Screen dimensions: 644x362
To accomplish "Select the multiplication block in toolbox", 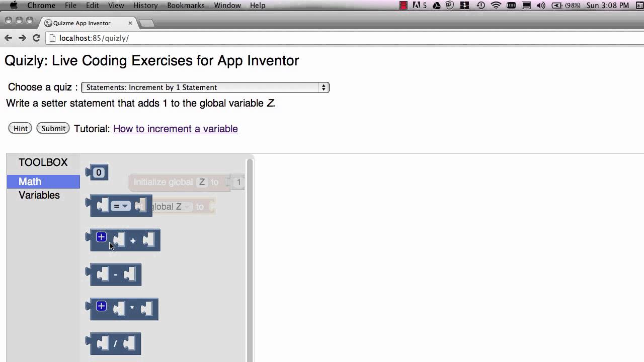I will point(122,309).
